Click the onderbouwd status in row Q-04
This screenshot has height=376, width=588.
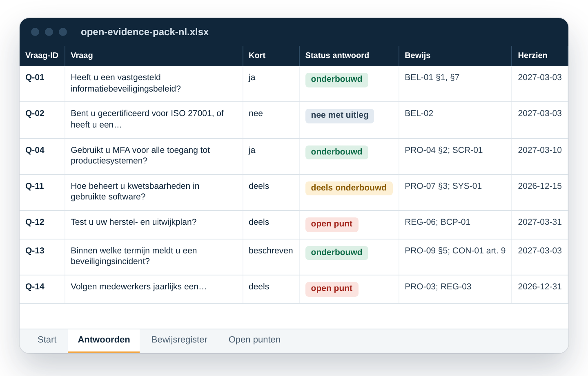[x=336, y=152]
